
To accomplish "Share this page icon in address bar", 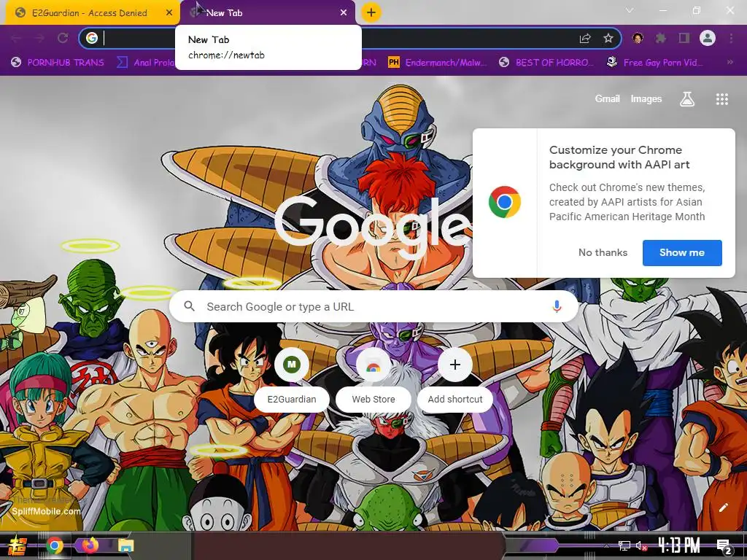I will pyautogui.click(x=585, y=39).
